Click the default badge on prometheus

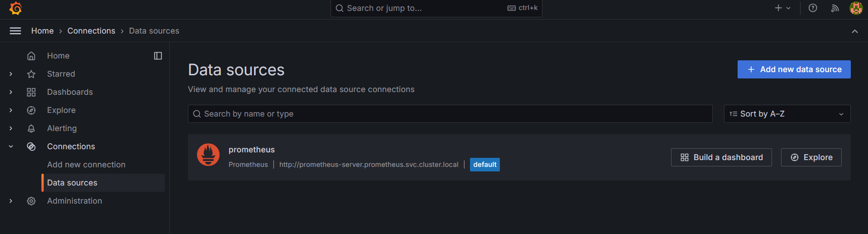pyautogui.click(x=485, y=165)
